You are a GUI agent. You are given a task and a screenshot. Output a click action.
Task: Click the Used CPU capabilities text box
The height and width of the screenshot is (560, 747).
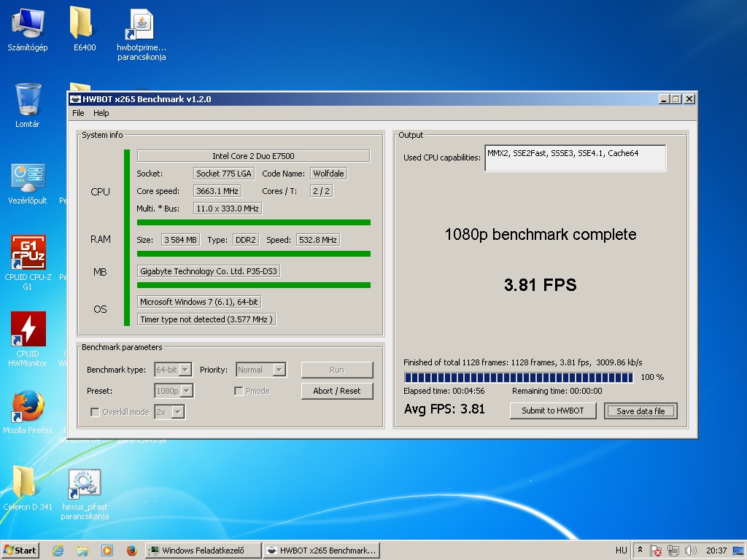575,158
